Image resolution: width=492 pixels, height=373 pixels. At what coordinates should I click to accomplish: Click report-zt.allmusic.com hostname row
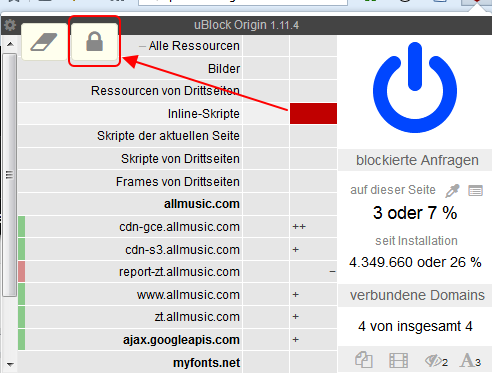[x=130, y=272]
